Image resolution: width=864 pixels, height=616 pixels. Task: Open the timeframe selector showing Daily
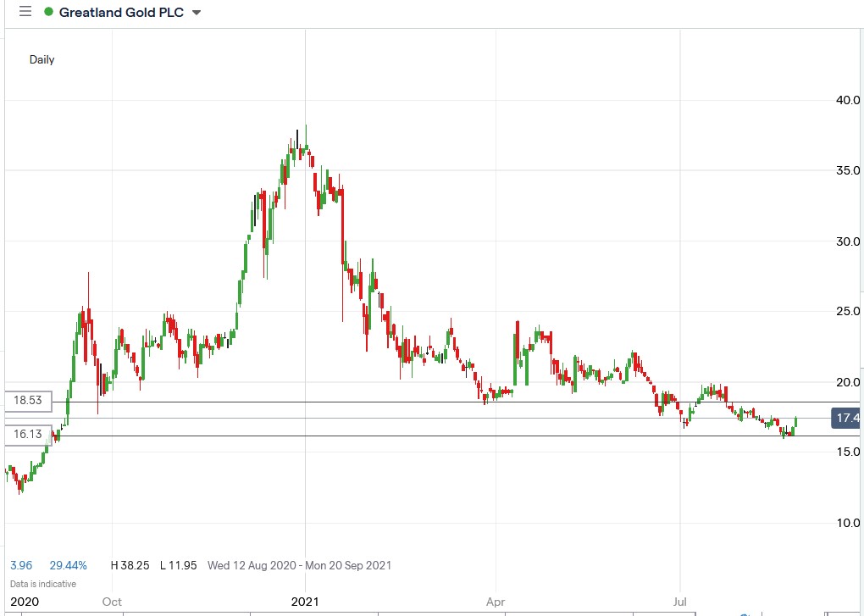pos(42,59)
